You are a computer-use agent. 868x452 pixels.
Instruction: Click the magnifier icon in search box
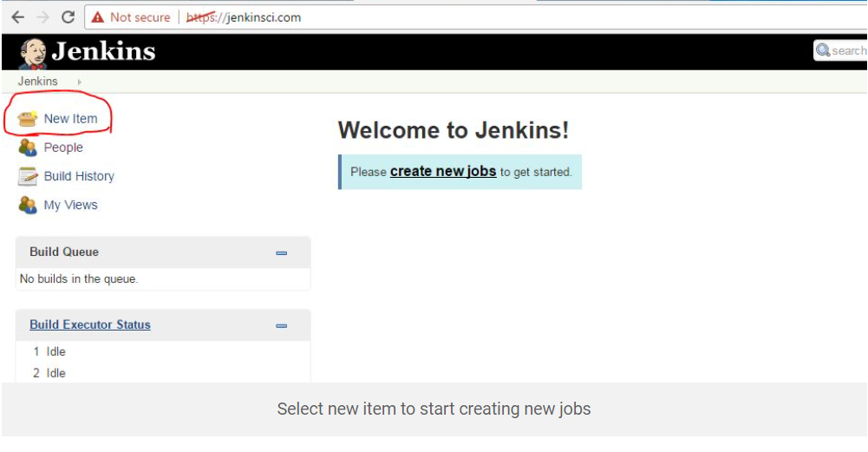823,50
